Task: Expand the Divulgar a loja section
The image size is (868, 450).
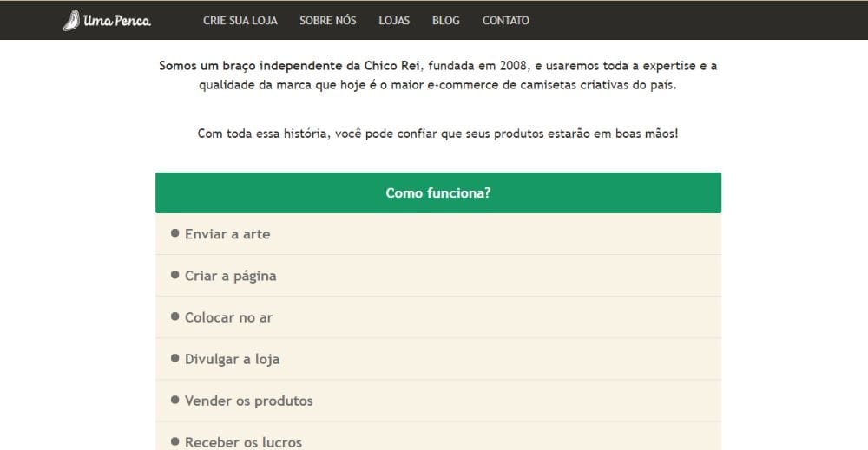Action: (232, 359)
